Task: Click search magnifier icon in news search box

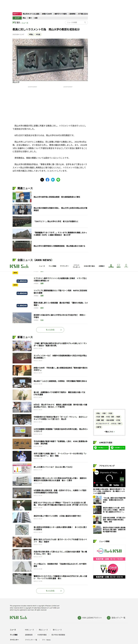Action: pos(85,23)
